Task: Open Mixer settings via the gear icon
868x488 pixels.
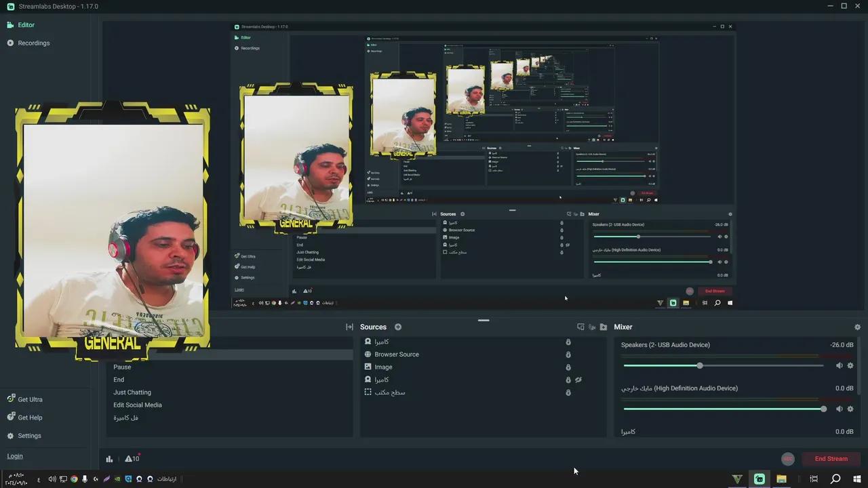Action: (857, 327)
